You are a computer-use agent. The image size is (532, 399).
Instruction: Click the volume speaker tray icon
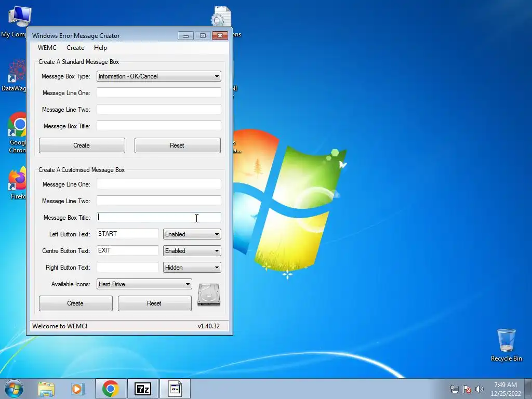480,389
